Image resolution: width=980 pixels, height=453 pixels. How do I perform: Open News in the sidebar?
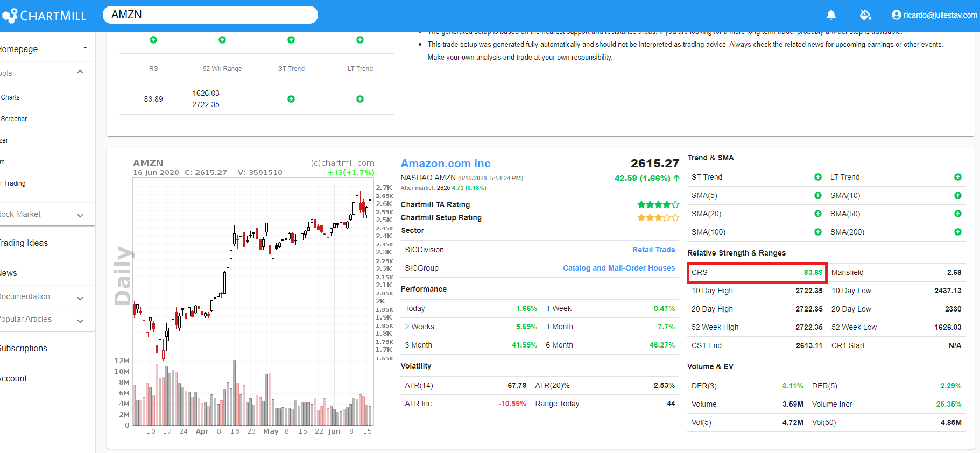9,273
